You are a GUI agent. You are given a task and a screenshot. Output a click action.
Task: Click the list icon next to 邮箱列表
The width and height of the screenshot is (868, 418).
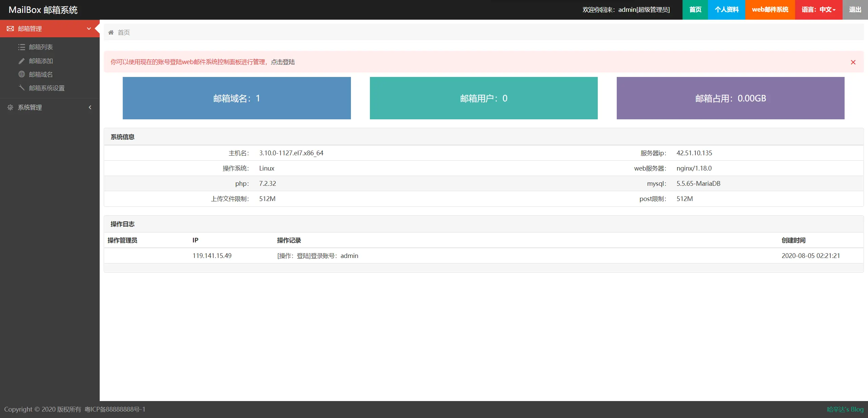click(22, 47)
